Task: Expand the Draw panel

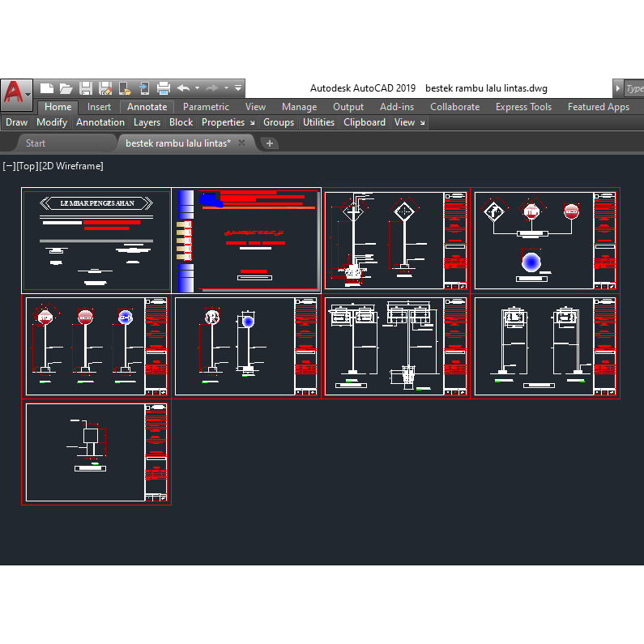Action: point(16,122)
